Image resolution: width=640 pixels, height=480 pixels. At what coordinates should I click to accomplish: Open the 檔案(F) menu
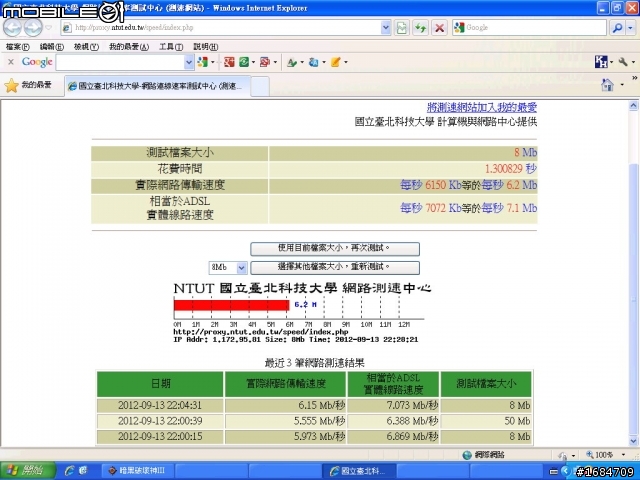pyautogui.click(x=18, y=47)
